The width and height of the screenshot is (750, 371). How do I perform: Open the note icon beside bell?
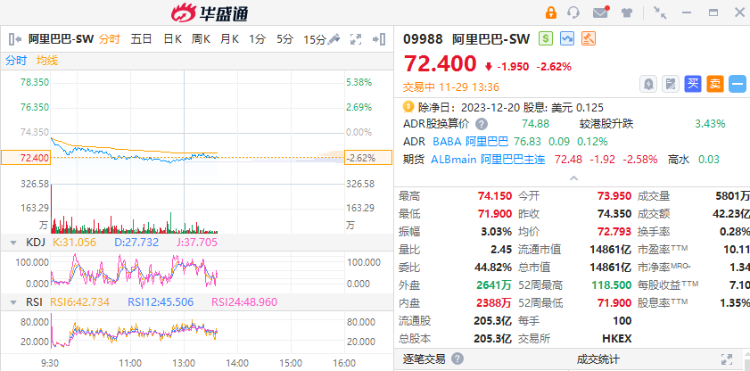[x=671, y=84]
